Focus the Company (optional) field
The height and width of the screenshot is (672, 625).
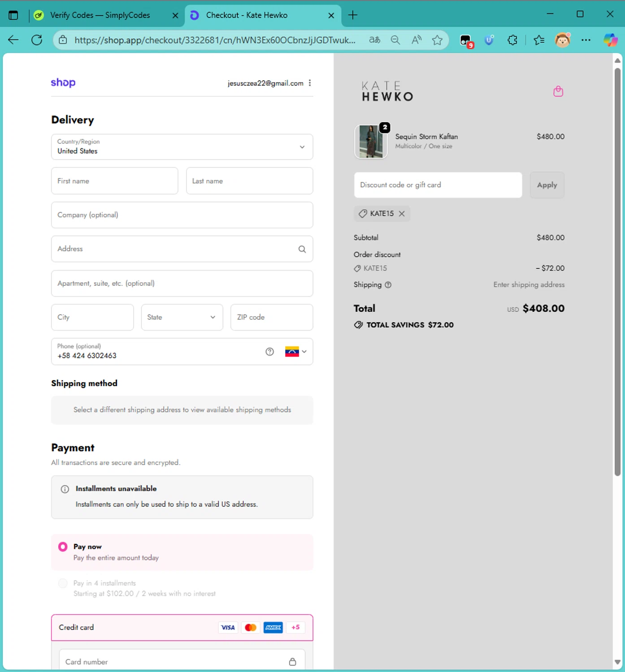click(182, 215)
